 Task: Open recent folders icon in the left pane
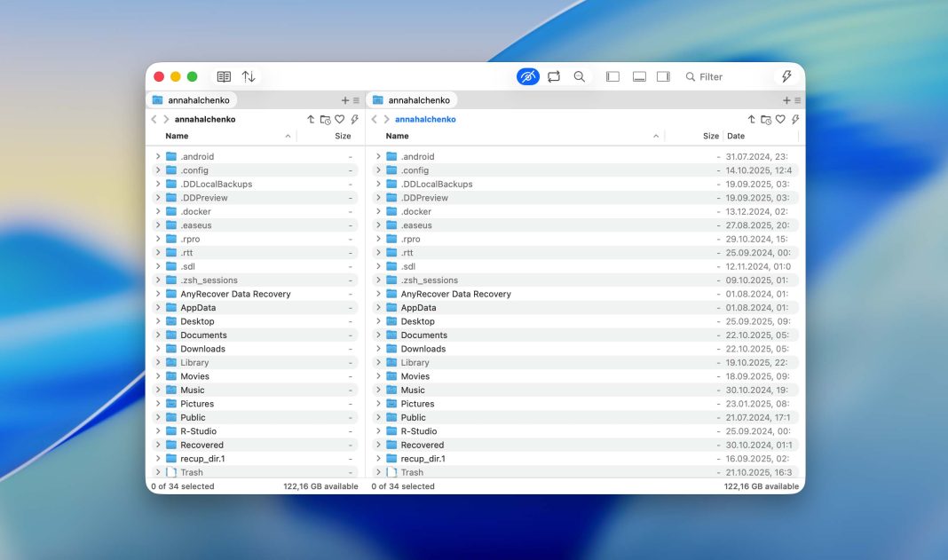point(324,118)
